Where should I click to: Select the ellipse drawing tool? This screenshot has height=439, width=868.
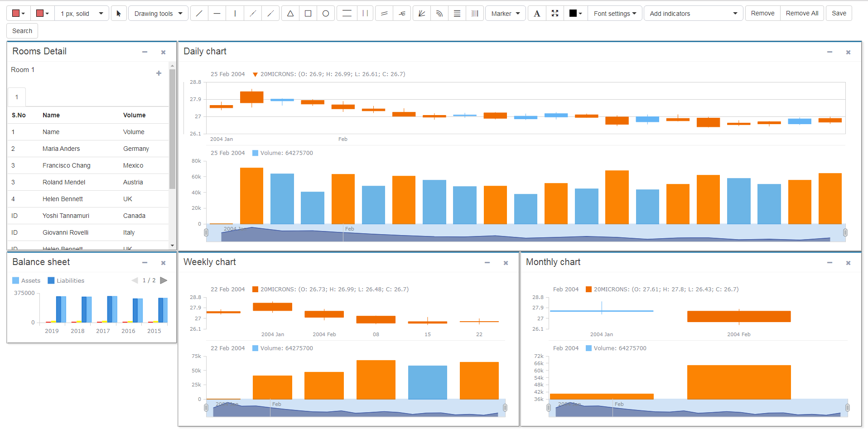(x=326, y=14)
